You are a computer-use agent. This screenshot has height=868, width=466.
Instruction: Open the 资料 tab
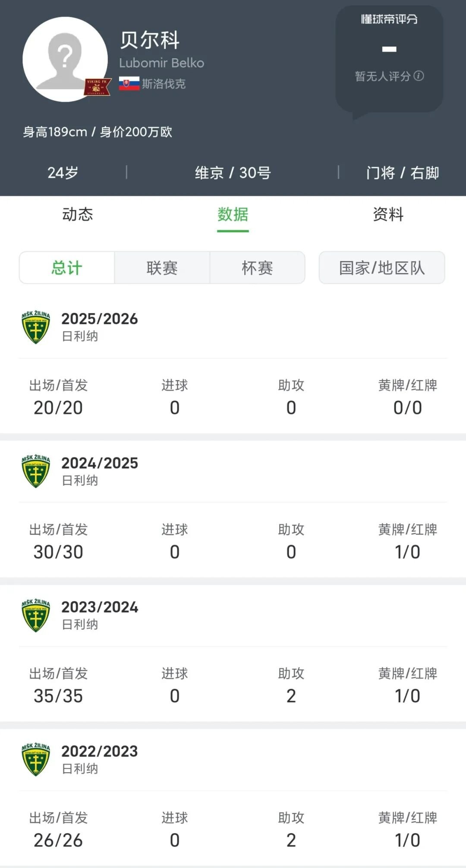pyautogui.click(x=388, y=214)
